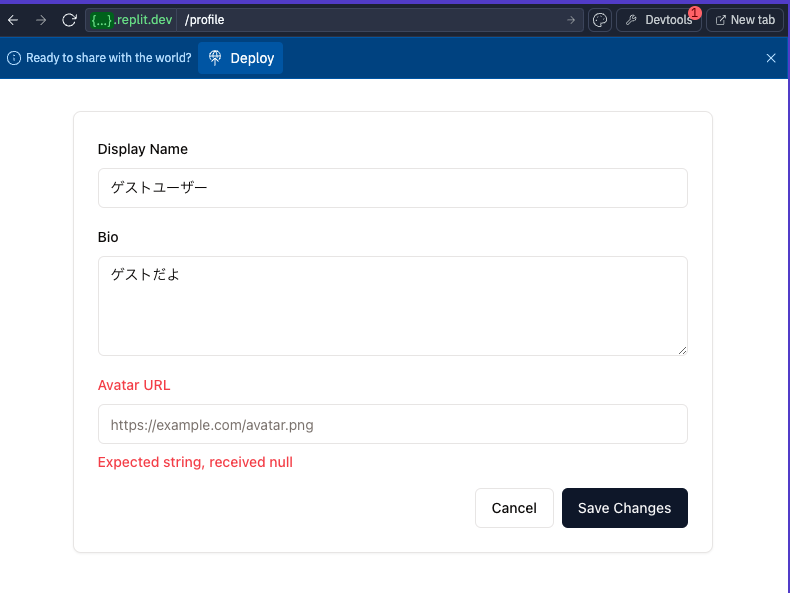This screenshot has width=790, height=593.
Task: Click the info icon in deploy banner
Action: (14, 58)
